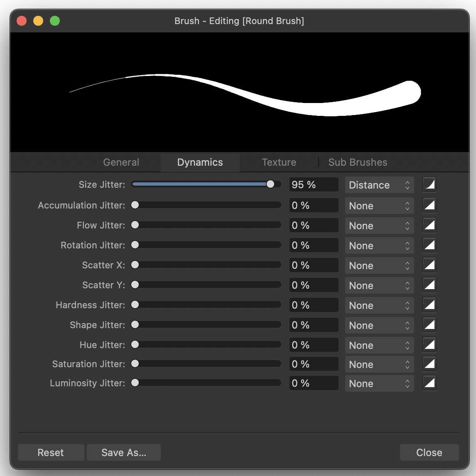476x476 pixels.
Task: Switch to the General tab
Action: point(121,162)
